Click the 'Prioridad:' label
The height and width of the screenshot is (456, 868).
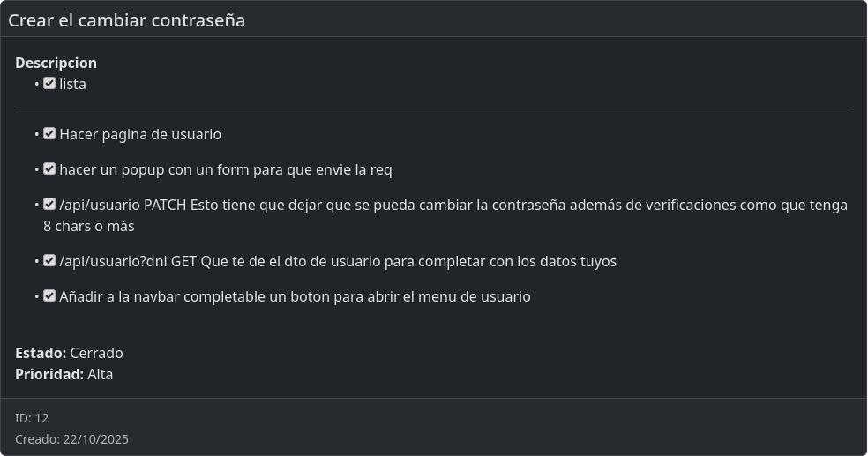[x=49, y=374]
